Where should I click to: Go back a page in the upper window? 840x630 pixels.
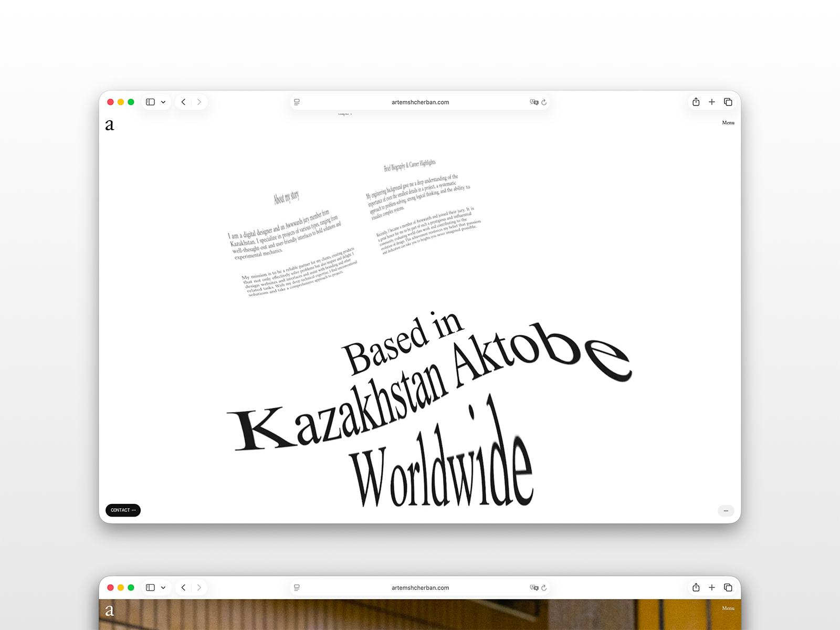pos(183,102)
